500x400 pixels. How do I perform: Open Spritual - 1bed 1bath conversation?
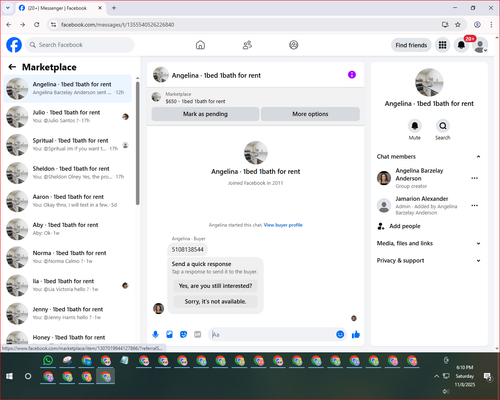click(x=68, y=145)
